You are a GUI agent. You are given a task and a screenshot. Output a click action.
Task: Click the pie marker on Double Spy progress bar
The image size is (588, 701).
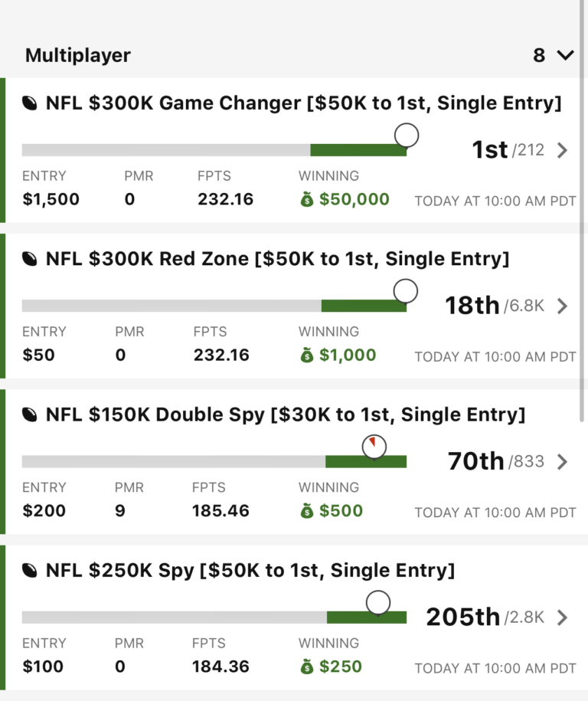374,446
